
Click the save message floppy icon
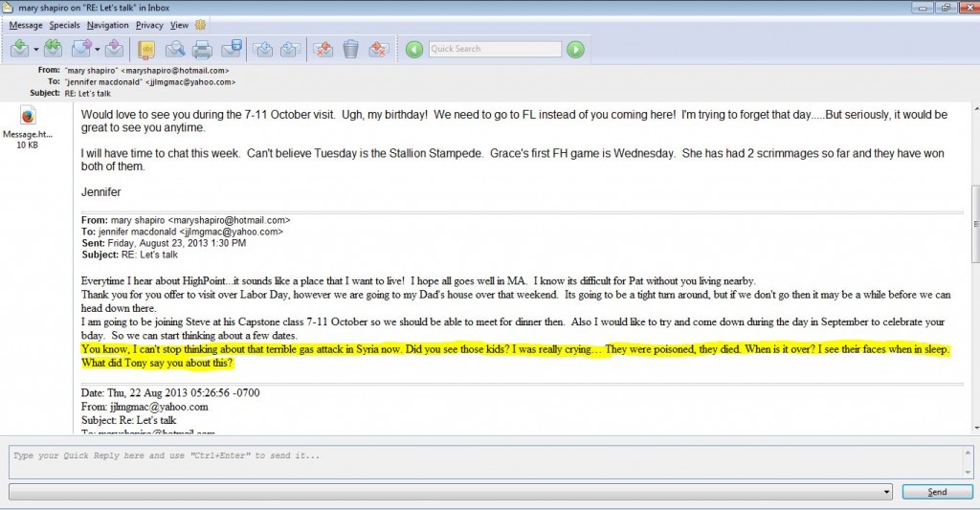tap(231, 49)
